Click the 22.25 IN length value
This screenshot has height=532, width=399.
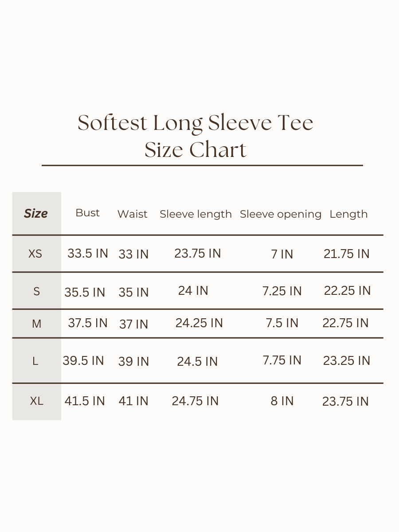point(347,291)
